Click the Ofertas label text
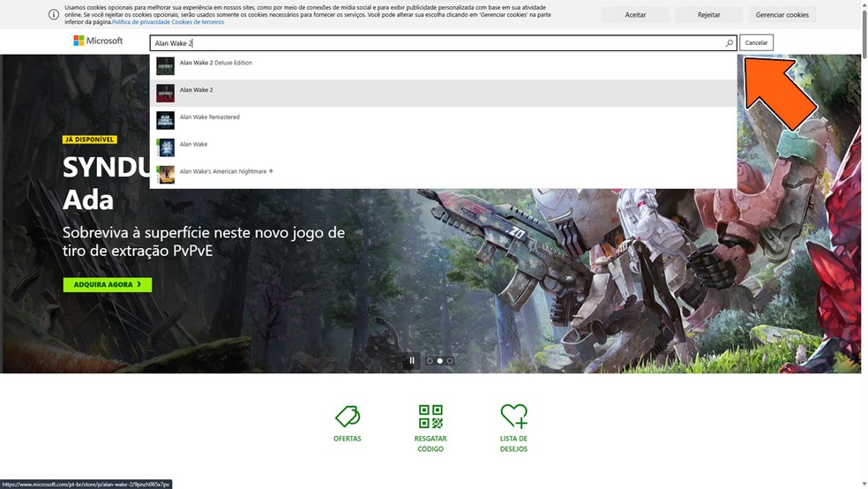Viewport: 868px width, 489px height. (x=347, y=439)
